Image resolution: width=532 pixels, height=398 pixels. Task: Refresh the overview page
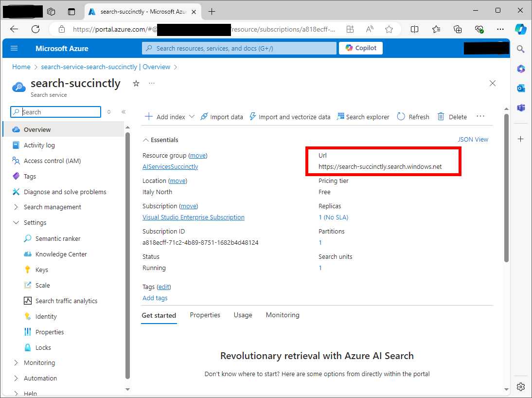[413, 117]
